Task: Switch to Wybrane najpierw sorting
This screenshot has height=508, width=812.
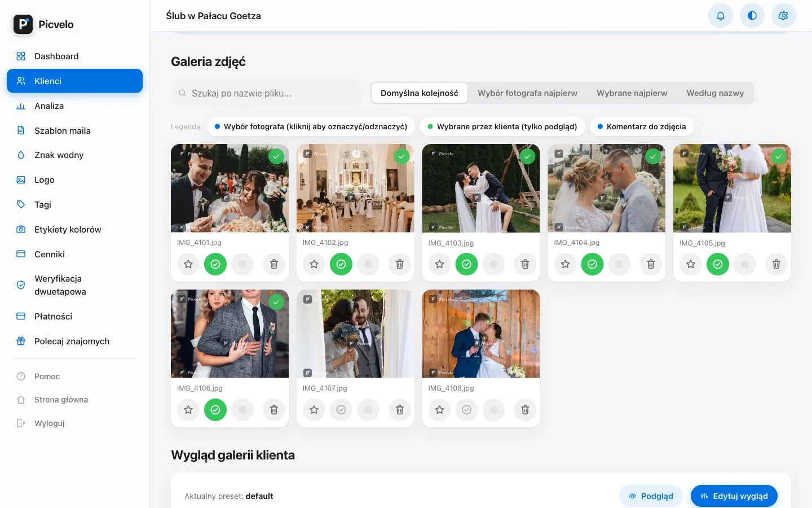Action: pyautogui.click(x=632, y=93)
